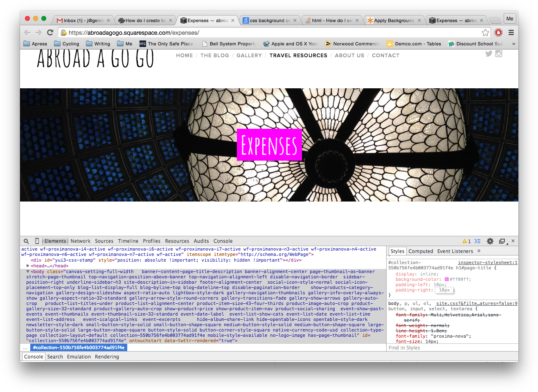This screenshot has width=538, height=392.
Task: Open the site's Instagram icon
Action: [x=499, y=54]
